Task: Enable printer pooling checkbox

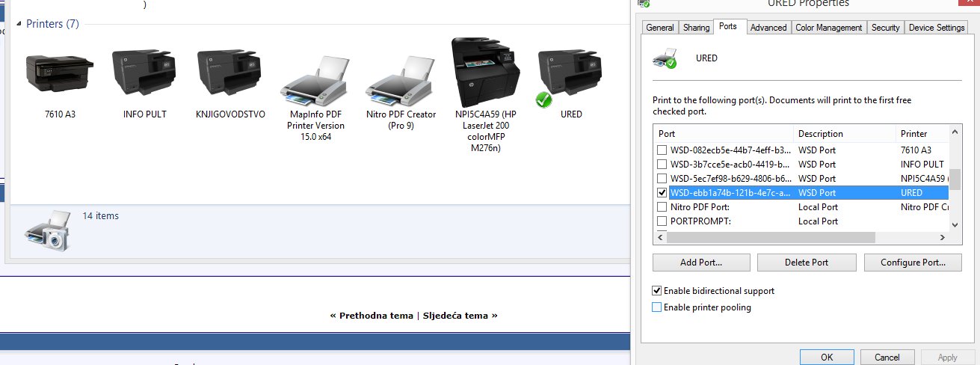Action: [x=657, y=307]
